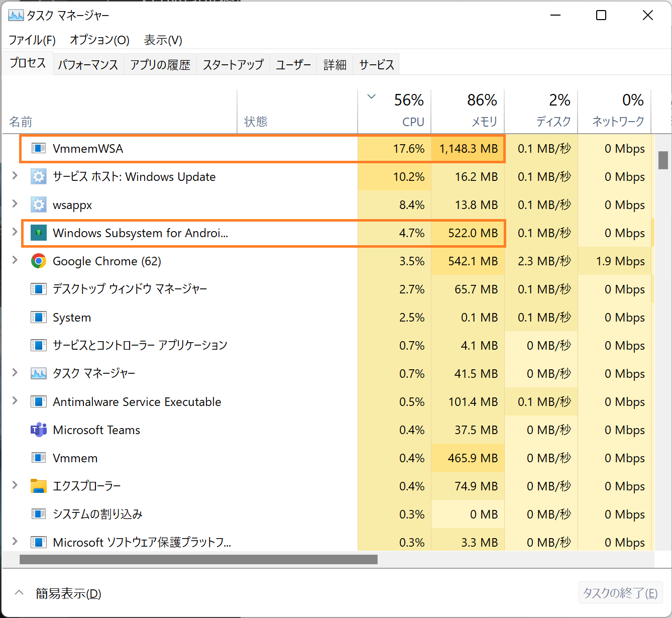Click the Microsoft ソフトウェア保護プラットフォーム icon
The height and width of the screenshot is (618, 672).
tap(39, 542)
